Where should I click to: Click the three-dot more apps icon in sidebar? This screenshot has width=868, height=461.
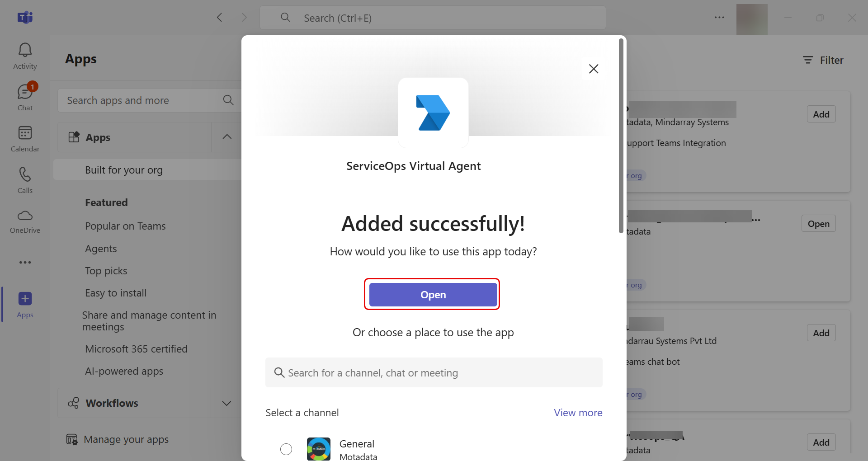[x=25, y=262]
